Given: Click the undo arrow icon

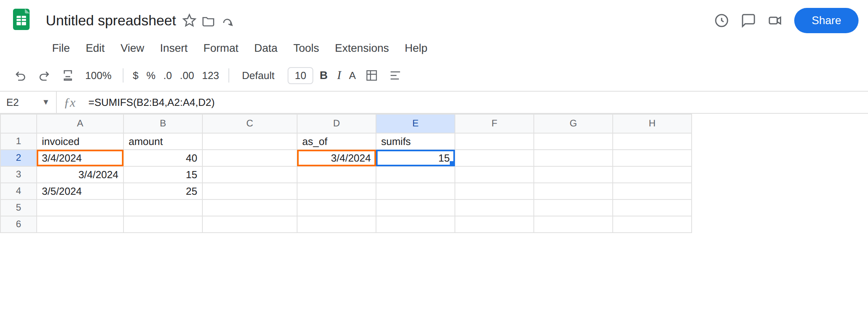Looking at the screenshot, I should pyautogui.click(x=21, y=75).
